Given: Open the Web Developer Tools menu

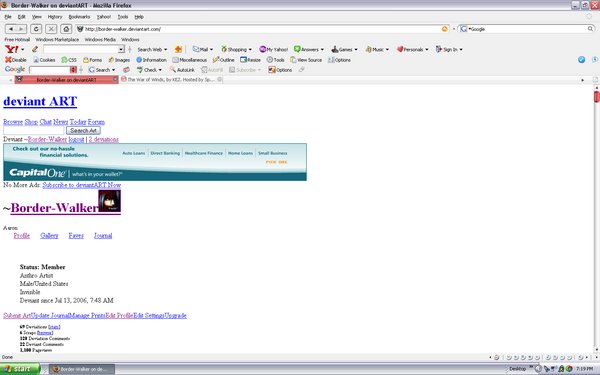Looking at the screenshot, I should [276, 60].
